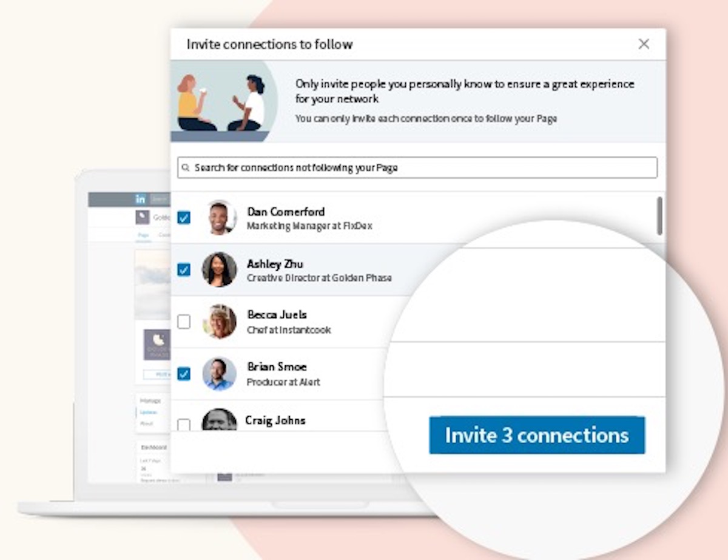Close the invite connections dialog
This screenshot has width=728, height=560.
pos(644,44)
